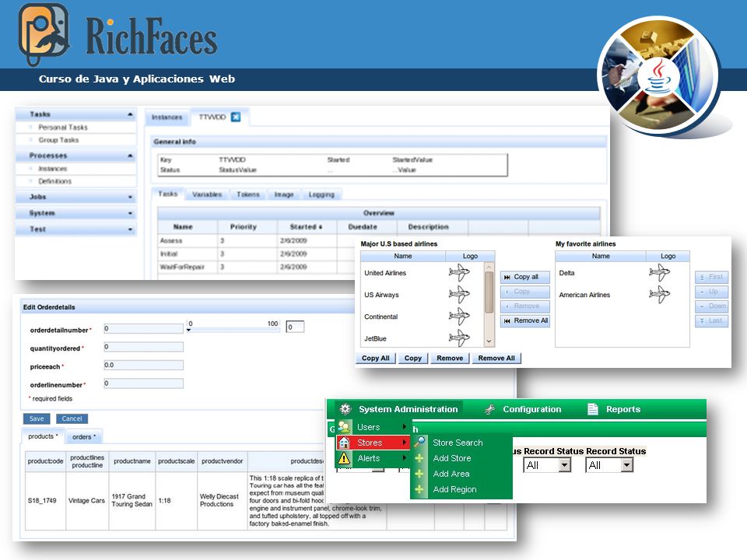Open Personal Tasks in sidebar
The image size is (747, 560).
point(63,127)
